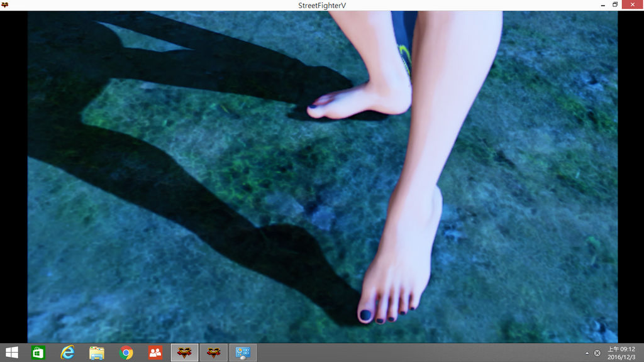Click the circled X system tray icon
The image size is (644, 362).
coord(597,353)
